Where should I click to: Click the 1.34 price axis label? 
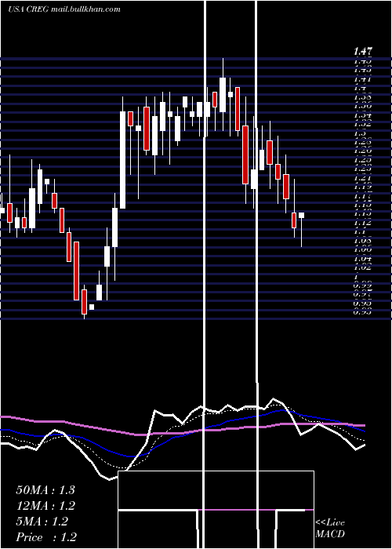362,115
